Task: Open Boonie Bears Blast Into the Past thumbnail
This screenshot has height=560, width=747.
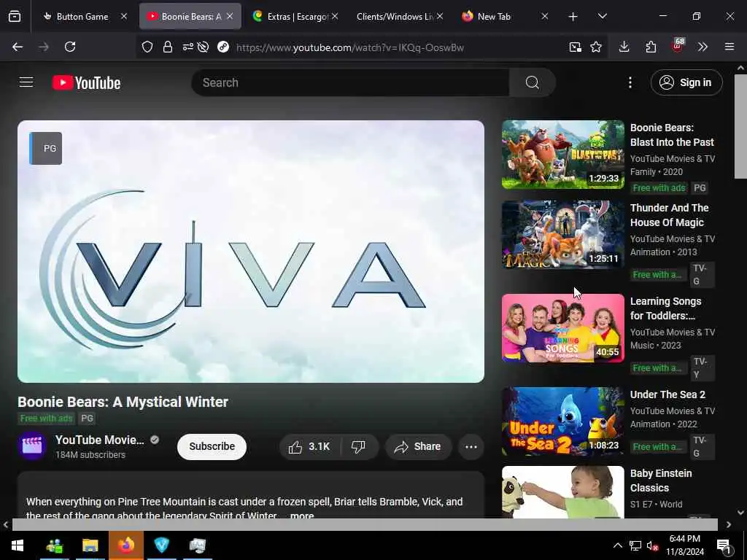Action: [562, 155]
